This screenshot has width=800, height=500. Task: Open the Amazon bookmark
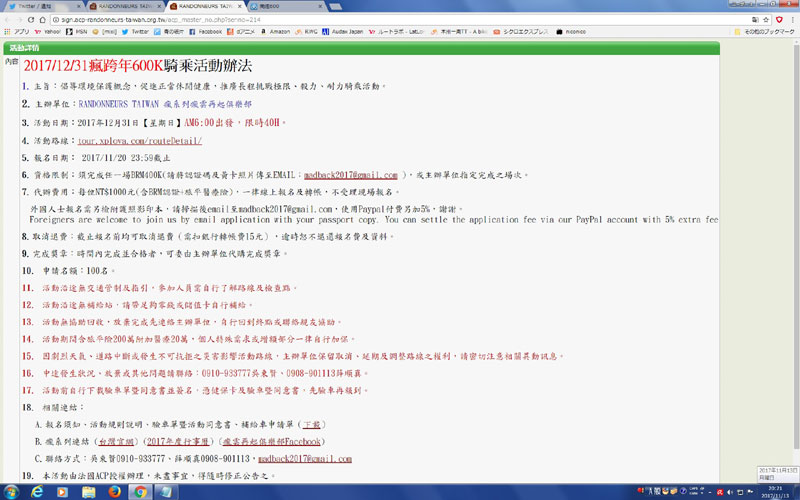tap(276, 32)
